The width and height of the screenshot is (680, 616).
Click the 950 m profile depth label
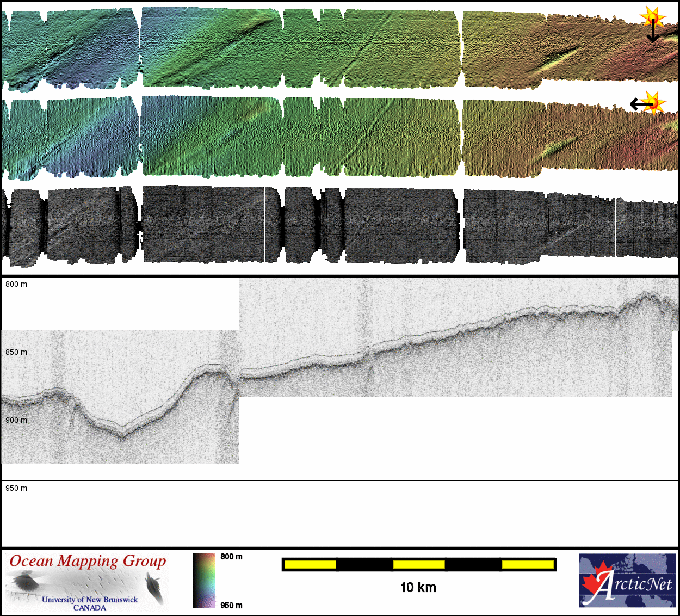16,488
